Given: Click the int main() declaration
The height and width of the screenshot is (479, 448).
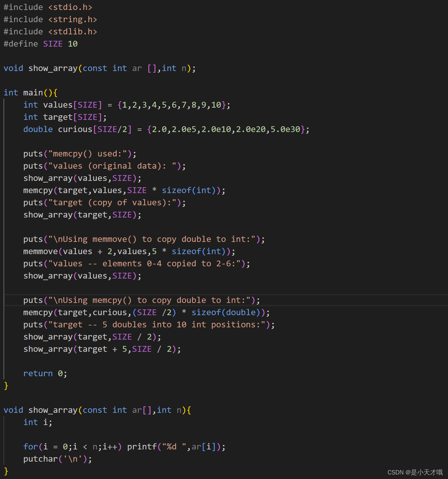Looking at the screenshot, I should pos(31,93).
